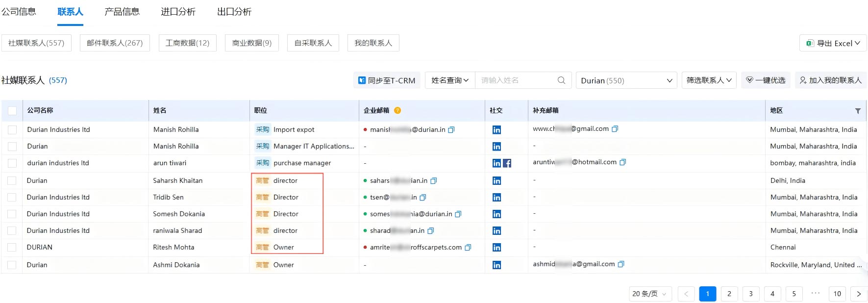This screenshot has height=303, width=868.
Task: Copy the gmail.com supplementary email in first row
Action: (615, 129)
